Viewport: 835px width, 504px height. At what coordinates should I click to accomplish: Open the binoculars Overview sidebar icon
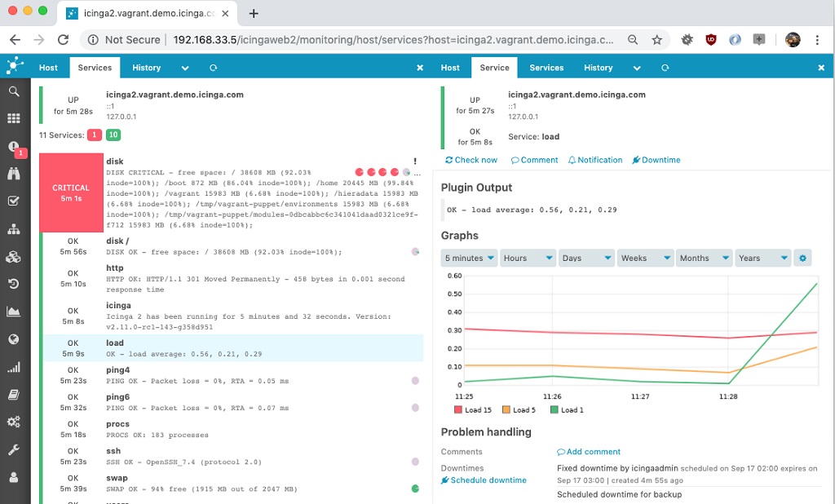pos(14,173)
